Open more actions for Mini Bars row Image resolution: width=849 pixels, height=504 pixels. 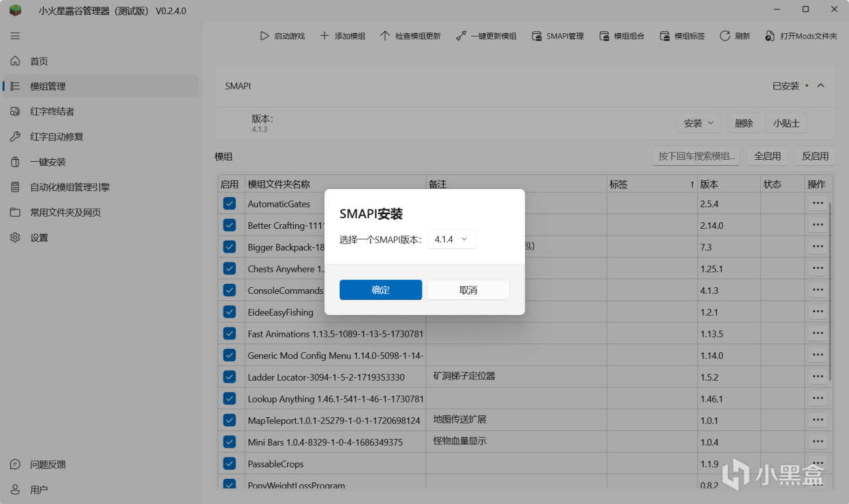coord(817,442)
